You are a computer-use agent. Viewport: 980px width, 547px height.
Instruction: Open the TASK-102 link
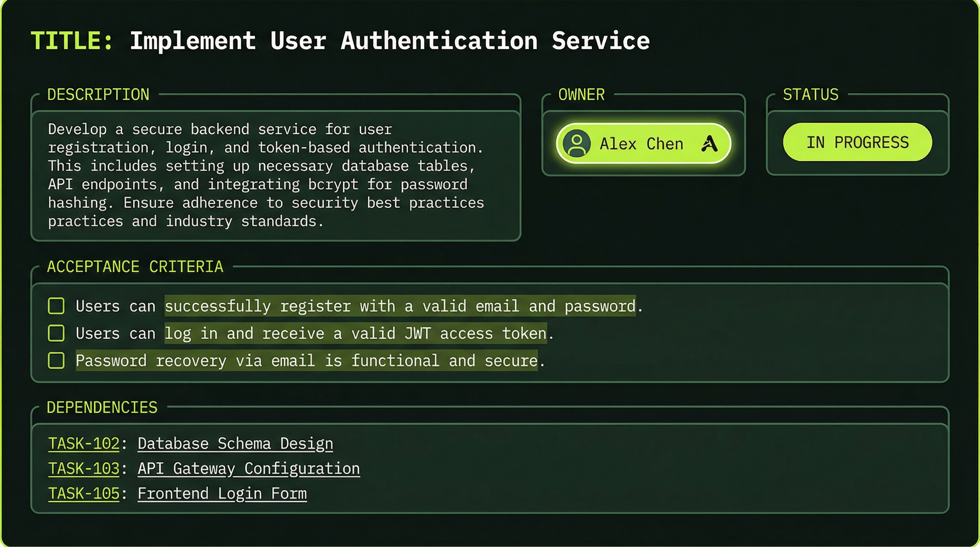click(83, 443)
